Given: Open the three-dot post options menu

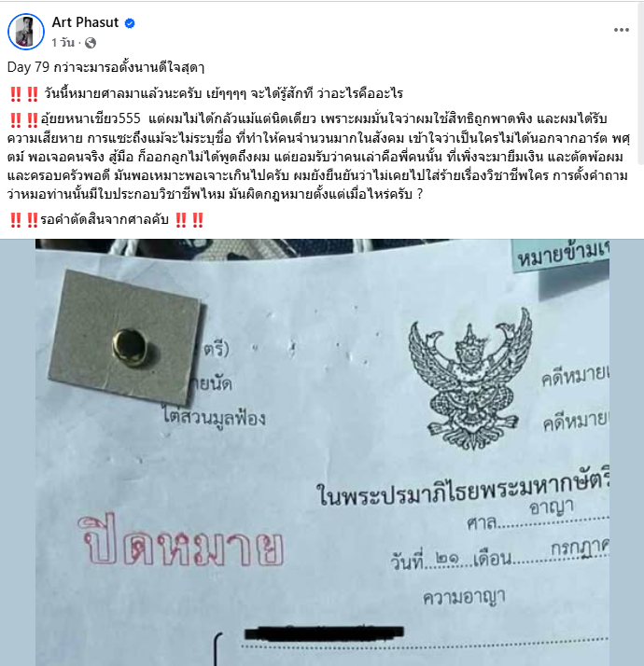Looking at the screenshot, I should (621, 30).
